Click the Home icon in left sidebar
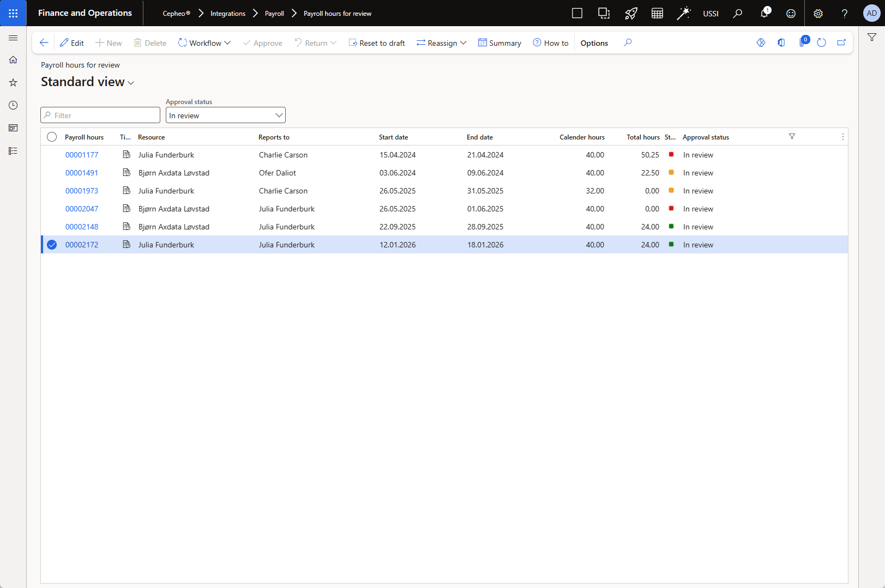 tap(13, 60)
